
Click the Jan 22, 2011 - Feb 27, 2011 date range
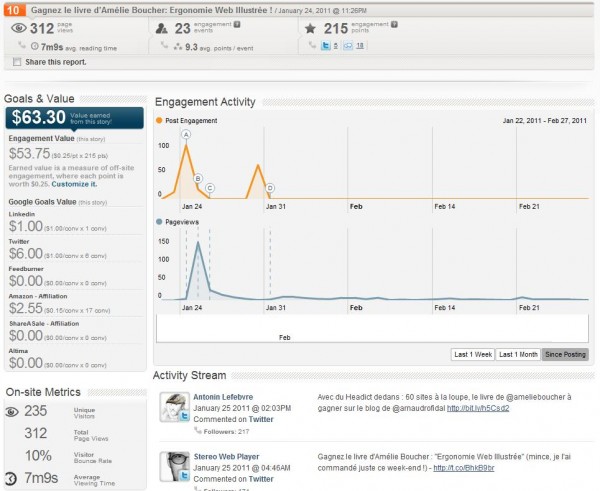(x=545, y=121)
